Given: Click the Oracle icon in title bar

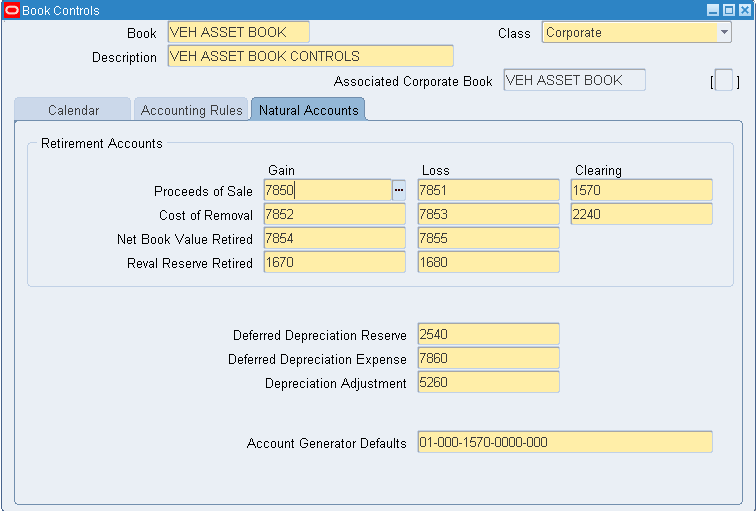Looking at the screenshot, I should 11,10.
